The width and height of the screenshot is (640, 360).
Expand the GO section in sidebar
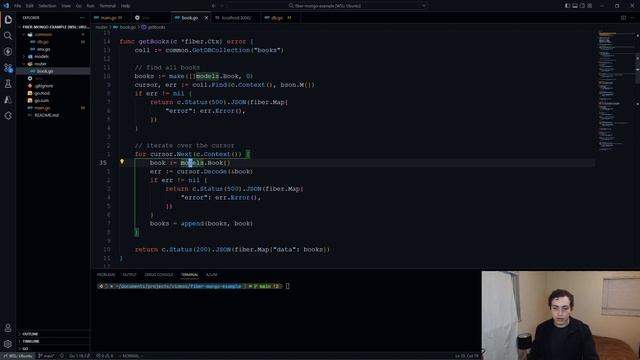click(53, 349)
